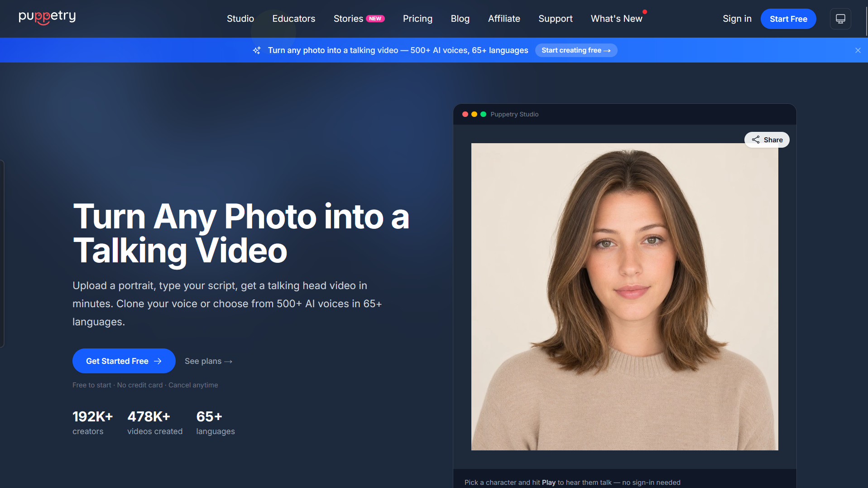Click the green dot in Puppetry Studio window
Image resolution: width=868 pixels, height=488 pixels.
pyautogui.click(x=483, y=114)
